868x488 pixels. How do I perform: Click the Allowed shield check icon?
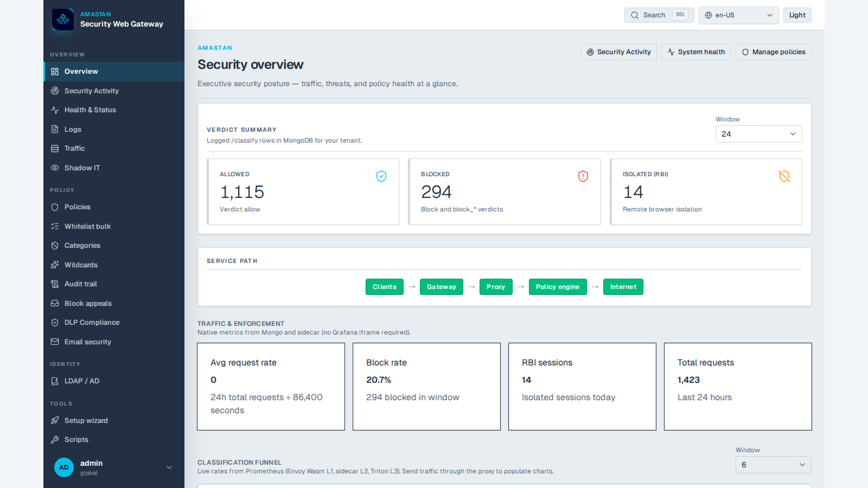381,176
